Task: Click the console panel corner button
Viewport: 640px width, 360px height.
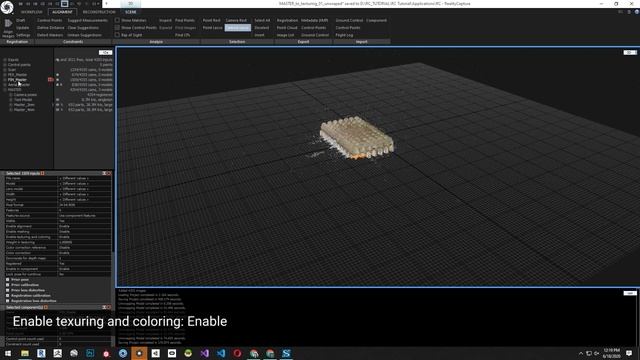Action: click(x=630, y=293)
